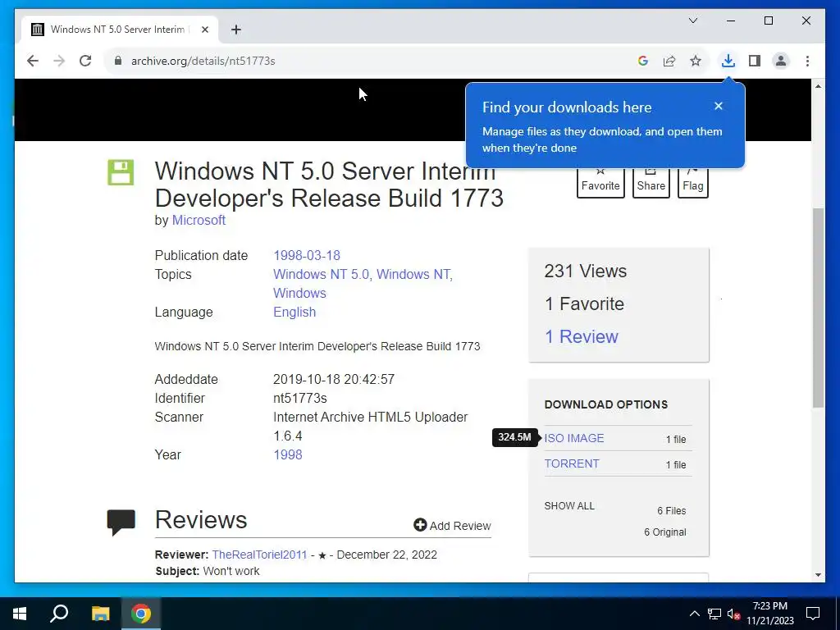Open the network tray icon
Screen dimensions: 840x630
coord(714,614)
